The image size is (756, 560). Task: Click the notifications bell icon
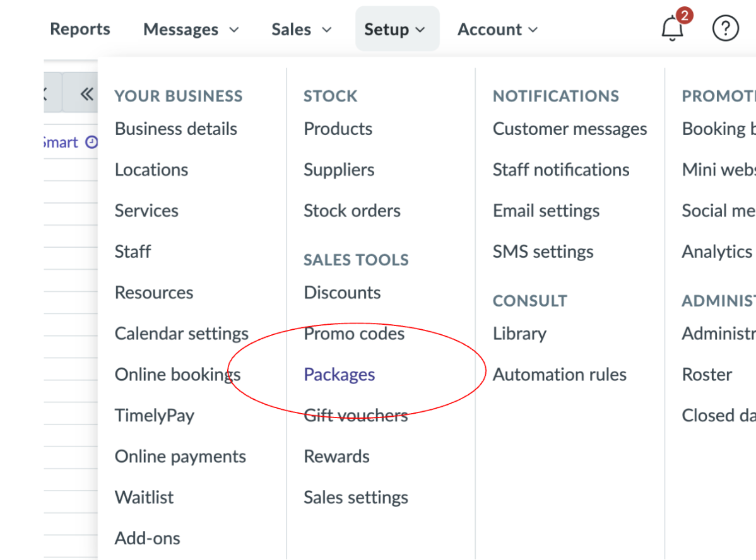[x=673, y=28]
